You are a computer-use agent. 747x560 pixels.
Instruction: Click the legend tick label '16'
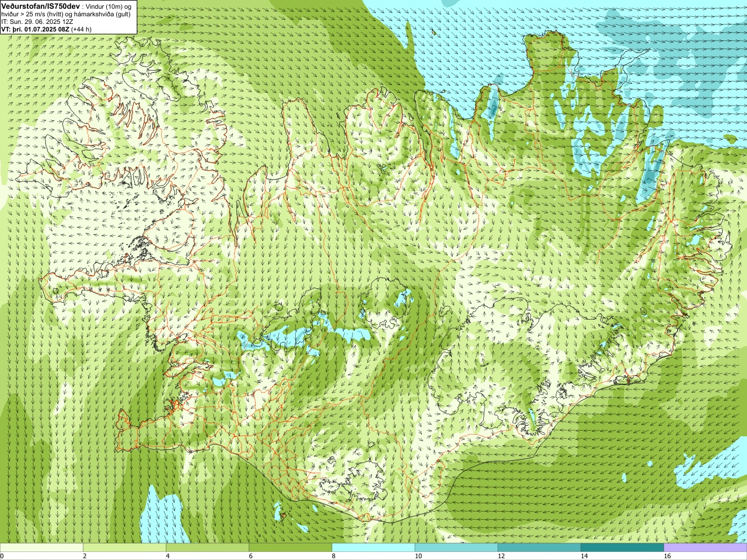[667, 556]
